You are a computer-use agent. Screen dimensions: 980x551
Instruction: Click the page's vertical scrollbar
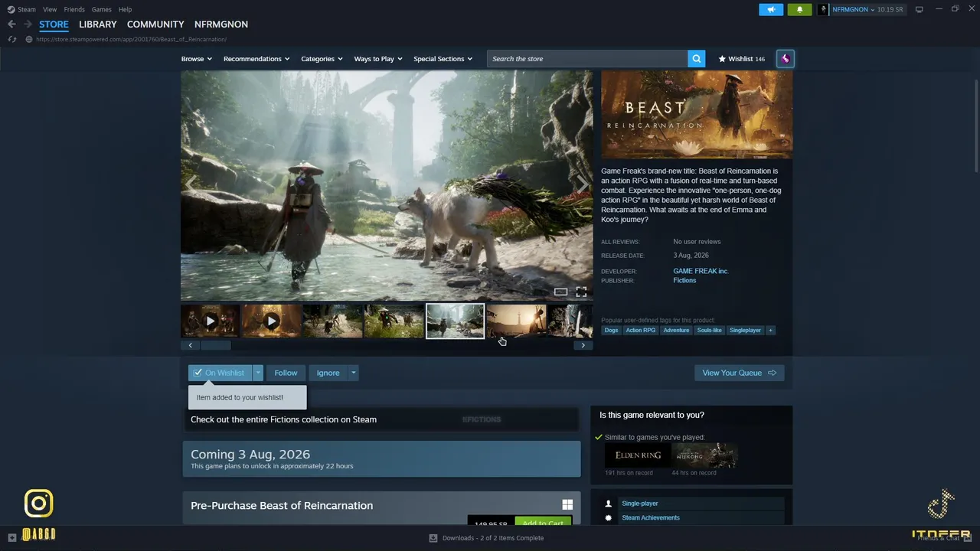pos(976,125)
